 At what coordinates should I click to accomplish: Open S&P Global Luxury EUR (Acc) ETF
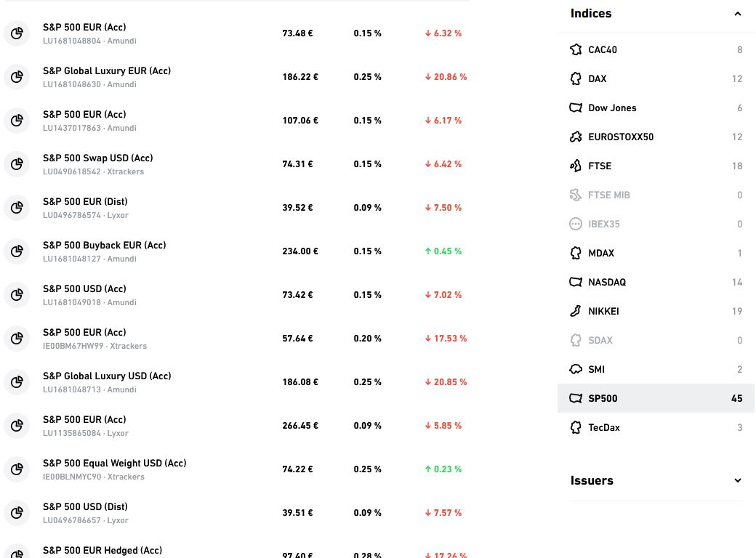coord(236,77)
